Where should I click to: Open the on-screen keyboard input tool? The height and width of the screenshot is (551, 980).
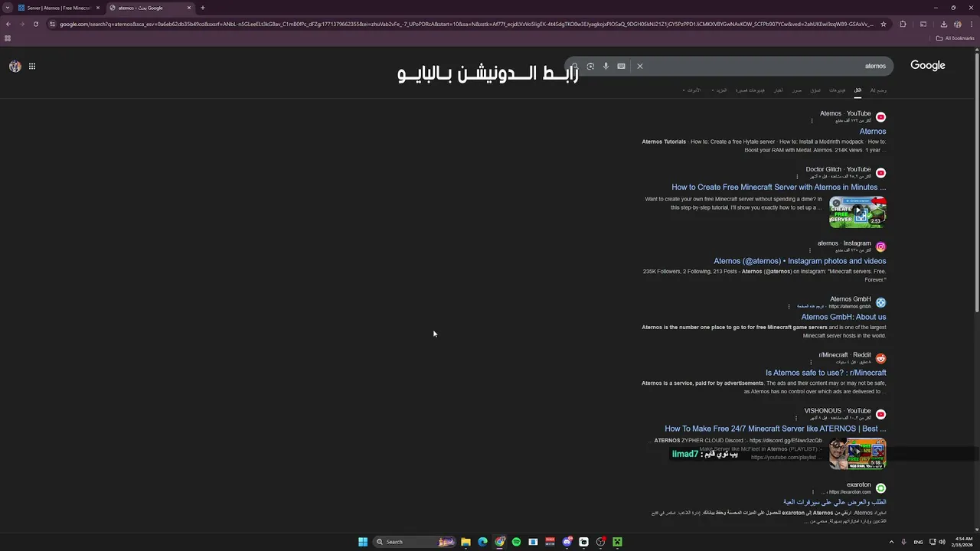(621, 66)
